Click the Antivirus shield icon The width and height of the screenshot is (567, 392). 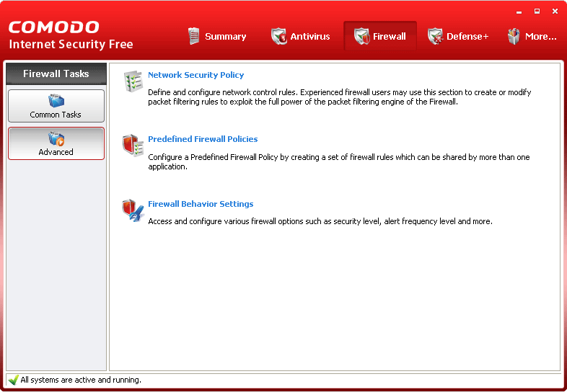click(278, 36)
